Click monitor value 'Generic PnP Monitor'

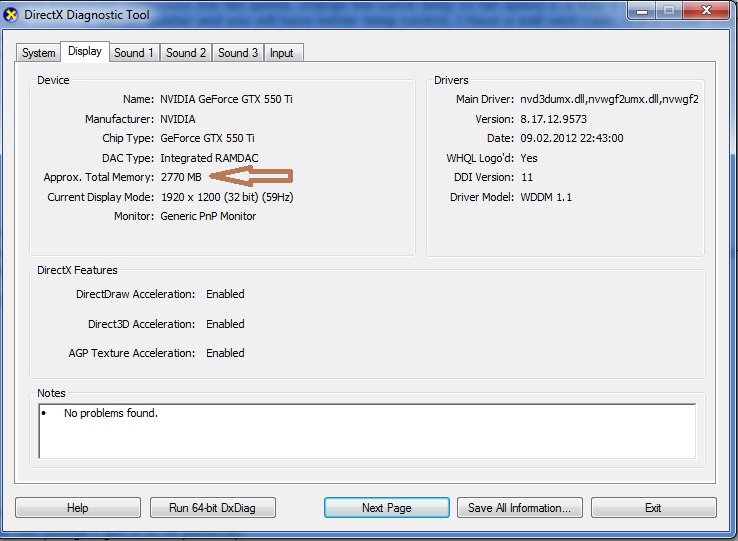(x=209, y=217)
